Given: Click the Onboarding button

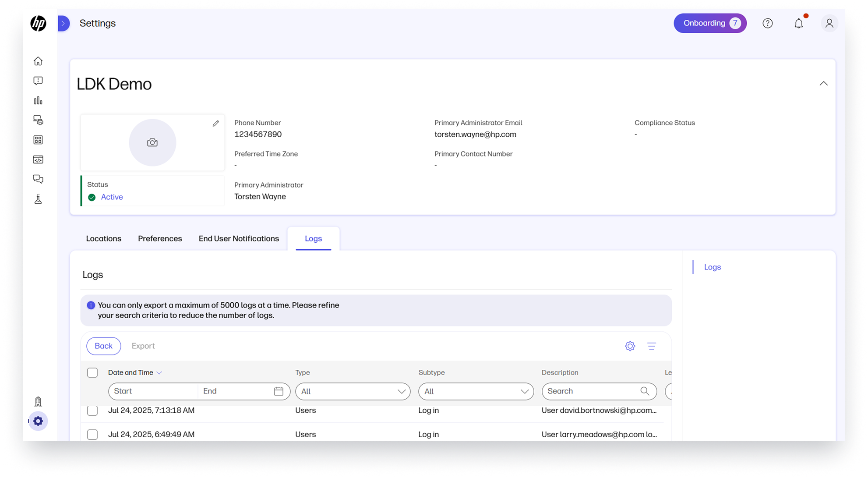Looking at the screenshot, I should point(709,23).
